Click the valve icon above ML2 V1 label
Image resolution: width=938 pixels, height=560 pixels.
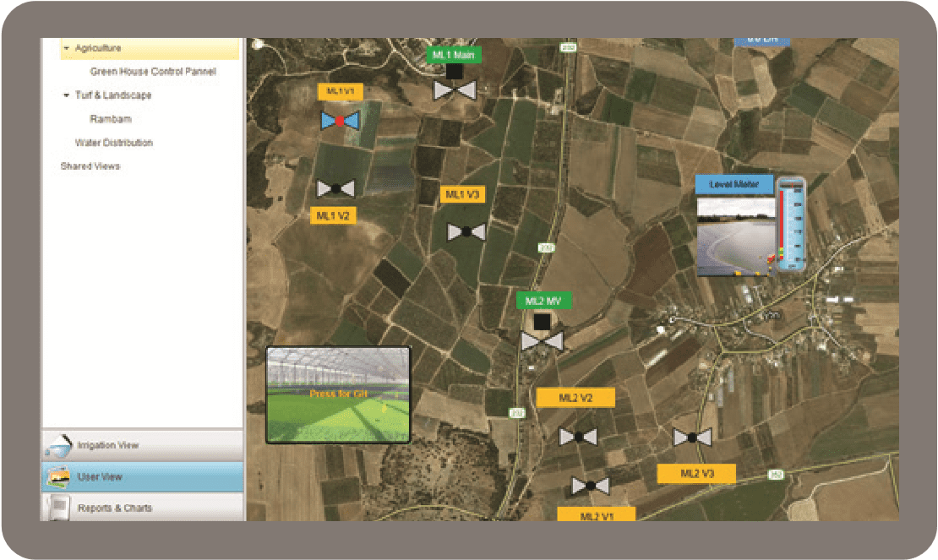591,486
